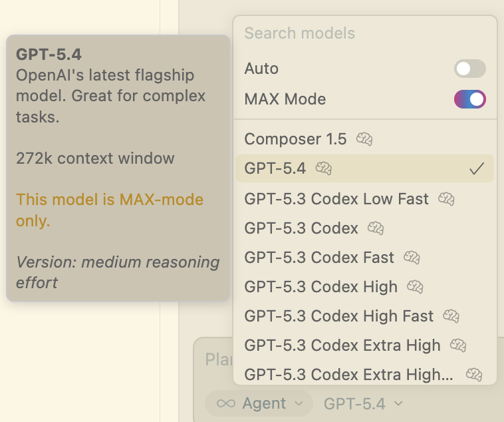504x422 pixels.
Task: Click the checkmark on selected GPT-5.4
Action: pos(476,169)
